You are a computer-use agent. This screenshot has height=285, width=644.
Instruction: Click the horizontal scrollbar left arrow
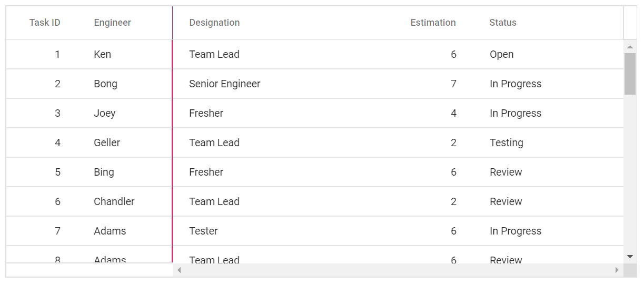[x=179, y=270]
